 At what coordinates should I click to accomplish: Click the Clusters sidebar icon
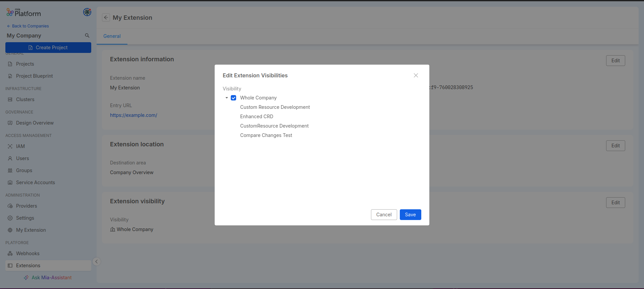coord(10,99)
